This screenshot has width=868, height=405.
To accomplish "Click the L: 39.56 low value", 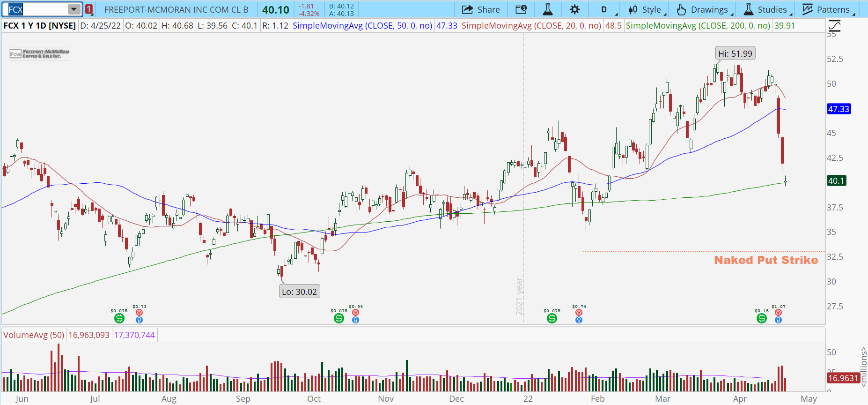I will pos(212,26).
